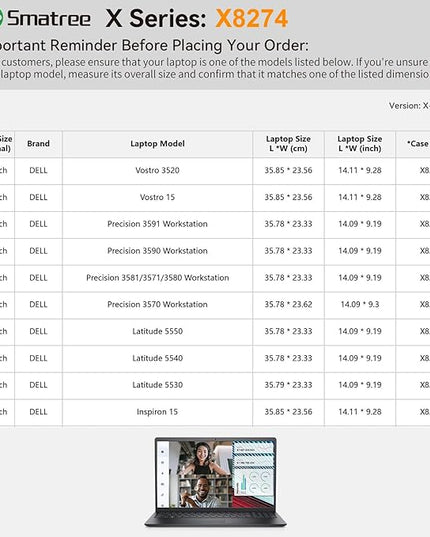Click the inch size cell in Precision 3591 row
This screenshot has height=537, width=430.
click(x=360, y=224)
